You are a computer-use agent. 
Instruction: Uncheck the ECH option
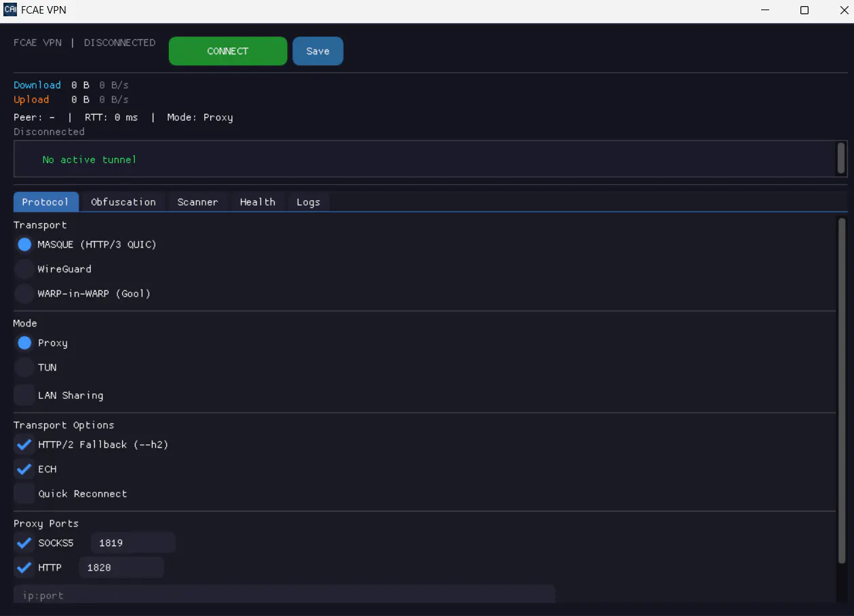[x=24, y=469]
